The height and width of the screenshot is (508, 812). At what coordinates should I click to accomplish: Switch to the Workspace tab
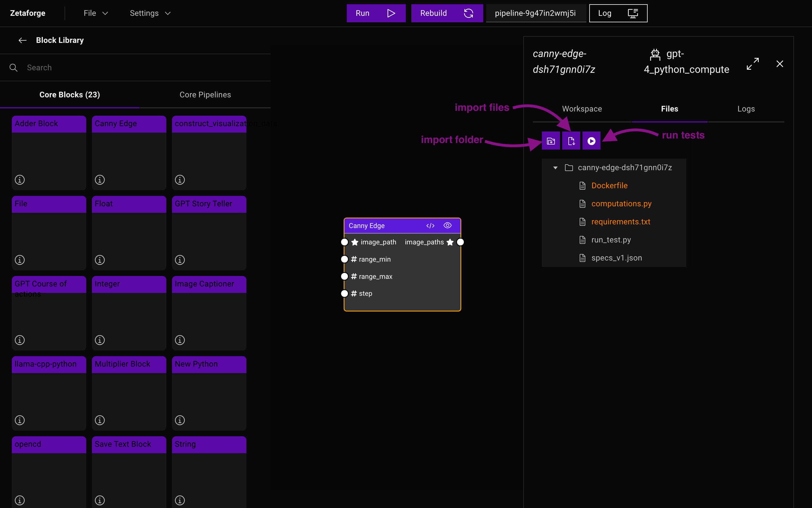point(582,109)
